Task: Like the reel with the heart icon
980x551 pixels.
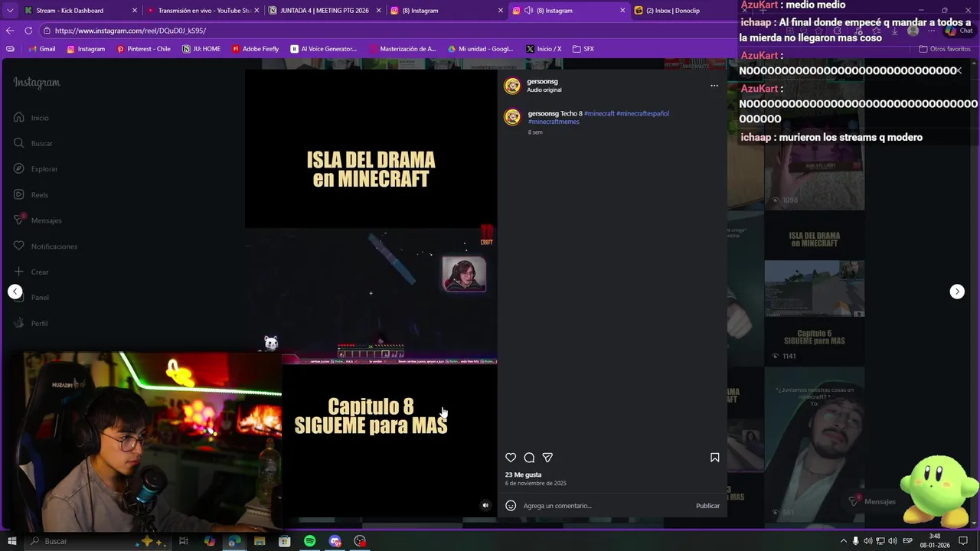Action: point(511,458)
